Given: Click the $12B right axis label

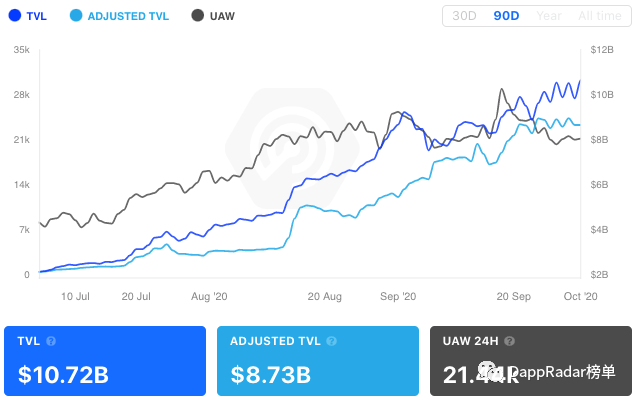Looking at the screenshot, I should point(601,50).
